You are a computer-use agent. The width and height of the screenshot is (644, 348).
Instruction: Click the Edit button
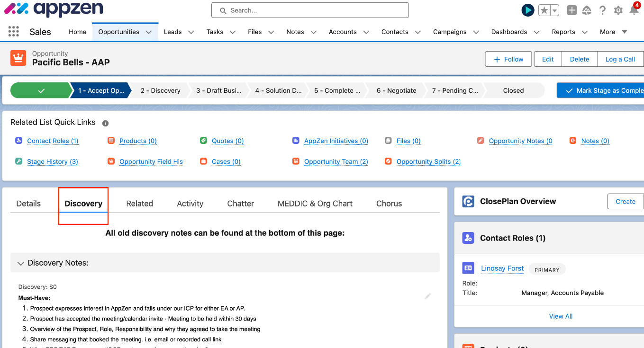pyautogui.click(x=548, y=59)
